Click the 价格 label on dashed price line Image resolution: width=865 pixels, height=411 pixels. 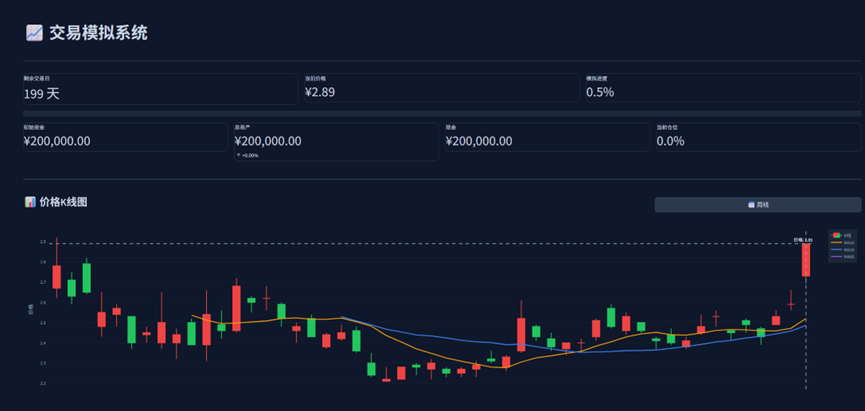coord(802,240)
